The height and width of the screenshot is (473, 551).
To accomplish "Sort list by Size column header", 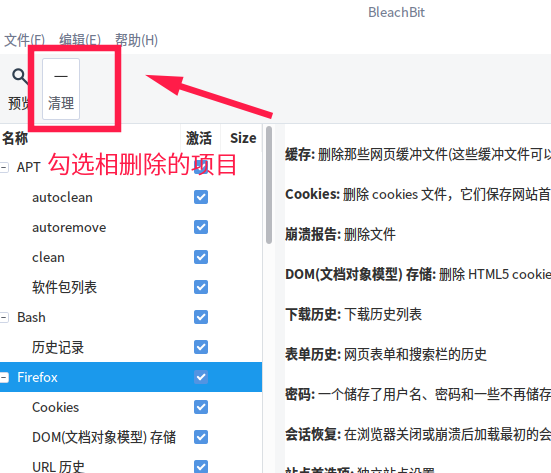I will (x=243, y=138).
